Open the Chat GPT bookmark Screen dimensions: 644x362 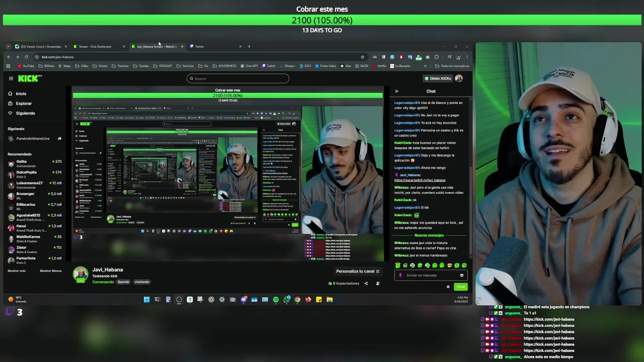[249, 66]
